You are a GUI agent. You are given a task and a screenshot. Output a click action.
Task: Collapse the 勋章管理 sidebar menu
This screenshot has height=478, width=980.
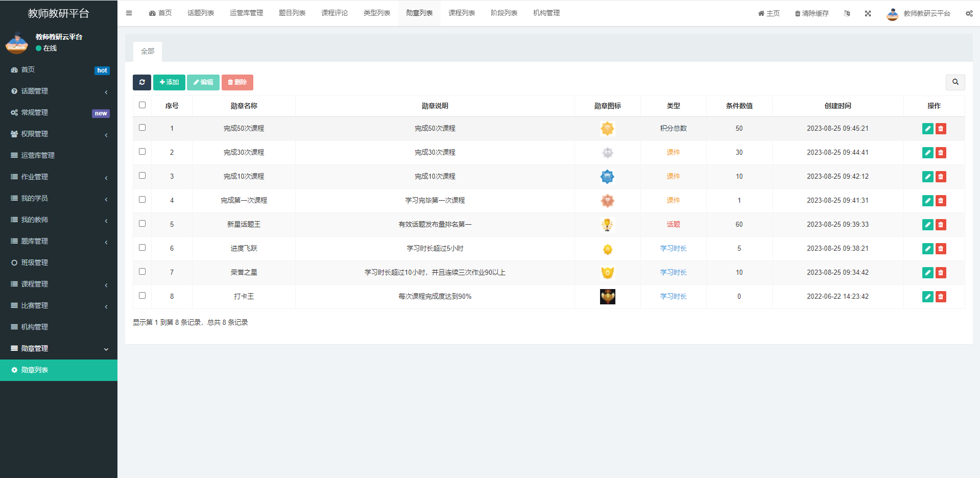point(59,348)
